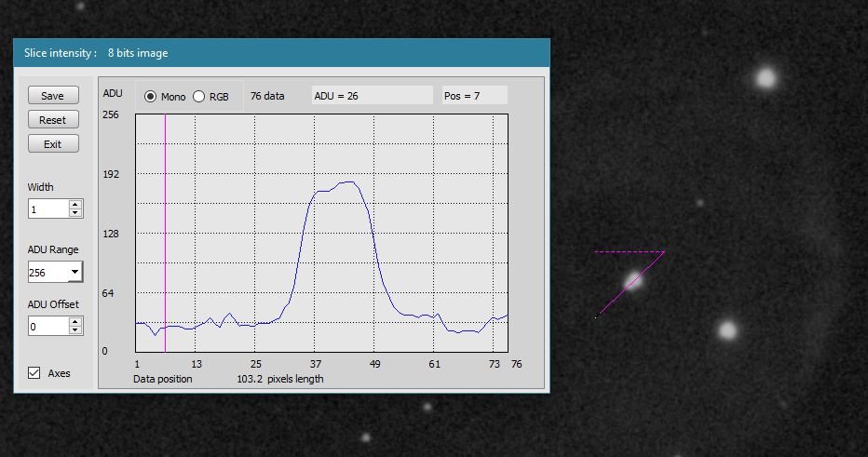Select the Mono radio button

click(151, 97)
